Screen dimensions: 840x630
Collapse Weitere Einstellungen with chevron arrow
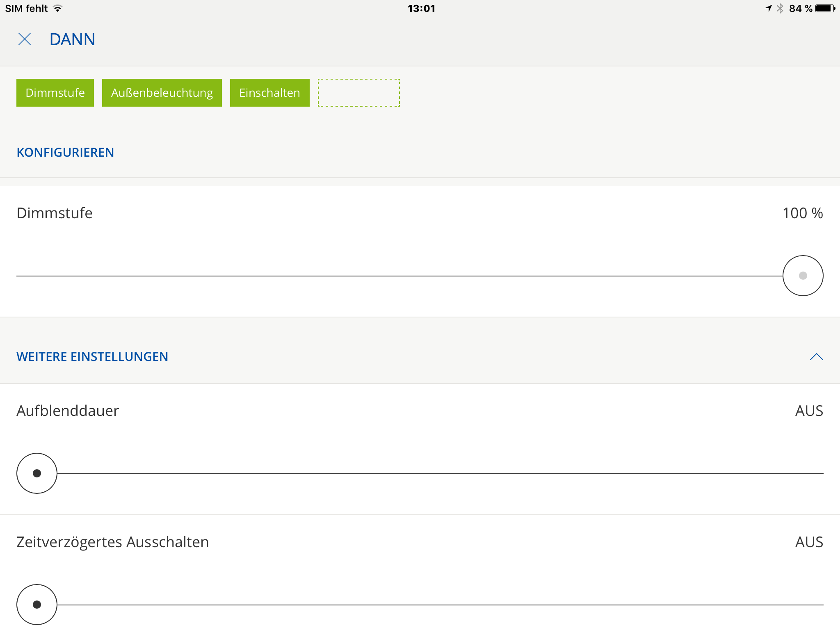pyautogui.click(x=816, y=357)
